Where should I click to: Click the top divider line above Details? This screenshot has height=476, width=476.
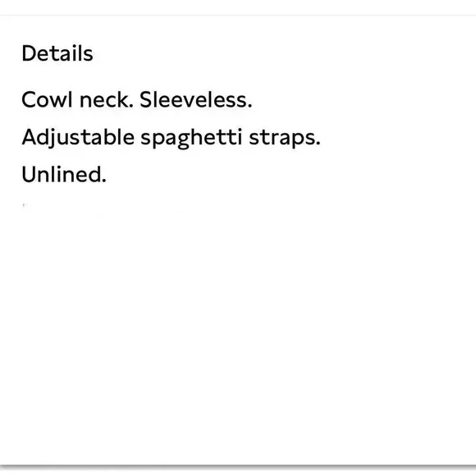click(x=238, y=15)
